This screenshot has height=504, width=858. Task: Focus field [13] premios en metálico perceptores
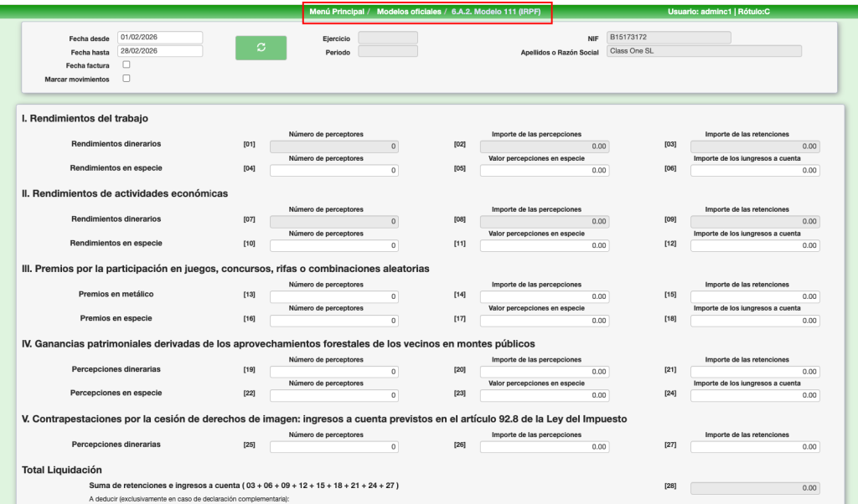(333, 296)
